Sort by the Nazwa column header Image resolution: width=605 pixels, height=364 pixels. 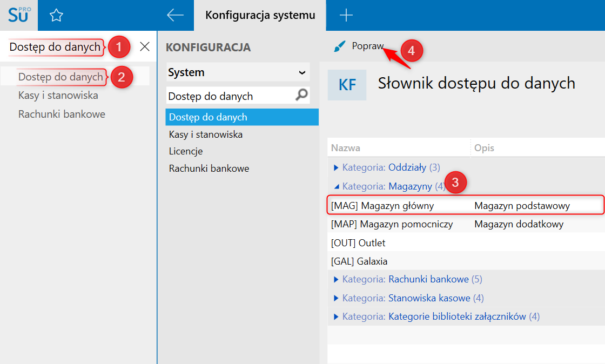[345, 148]
